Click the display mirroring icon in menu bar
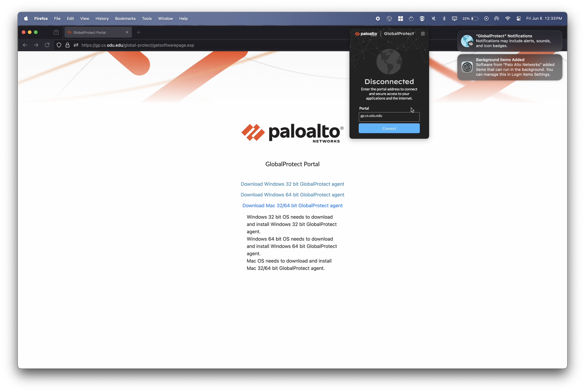 click(x=454, y=19)
